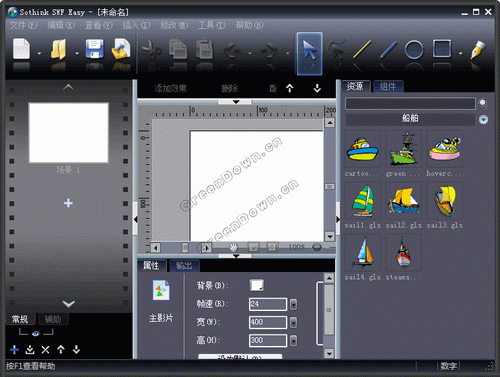Click the 添加效果 button
Viewport: 500px width, 377px height.
(x=170, y=88)
